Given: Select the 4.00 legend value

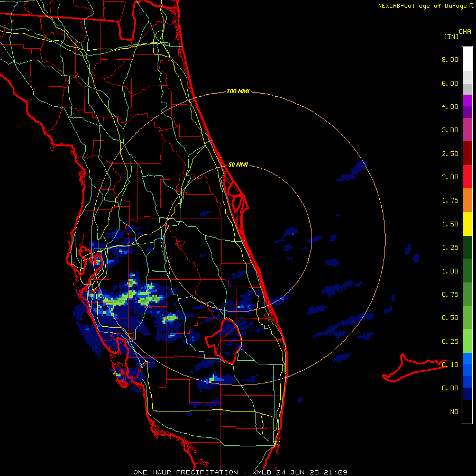Looking at the screenshot, I should click(x=450, y=106).
